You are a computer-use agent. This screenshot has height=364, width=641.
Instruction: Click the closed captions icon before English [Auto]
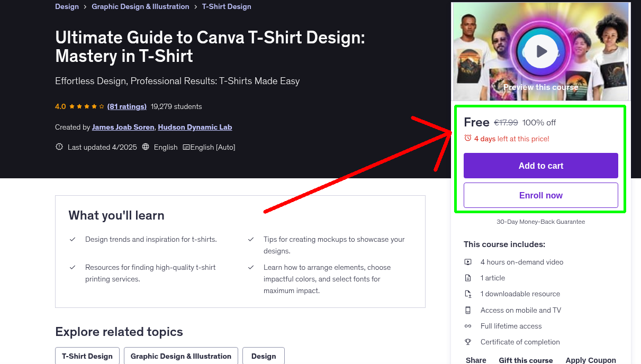click(185, 147)
